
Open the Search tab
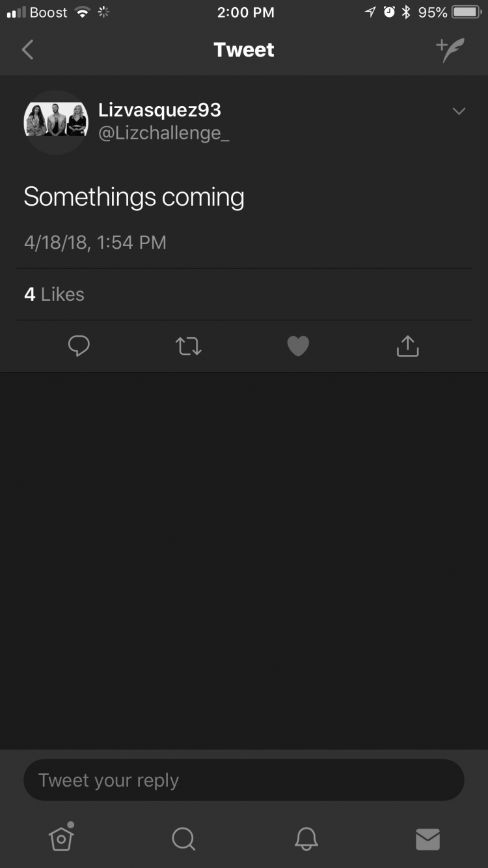pos(183,839)
